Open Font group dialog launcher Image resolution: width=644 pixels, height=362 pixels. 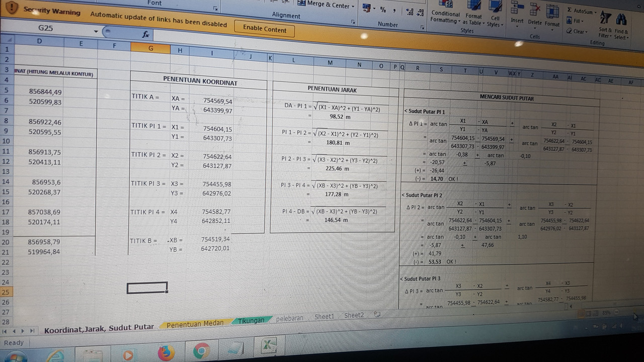tap(215, 9)
